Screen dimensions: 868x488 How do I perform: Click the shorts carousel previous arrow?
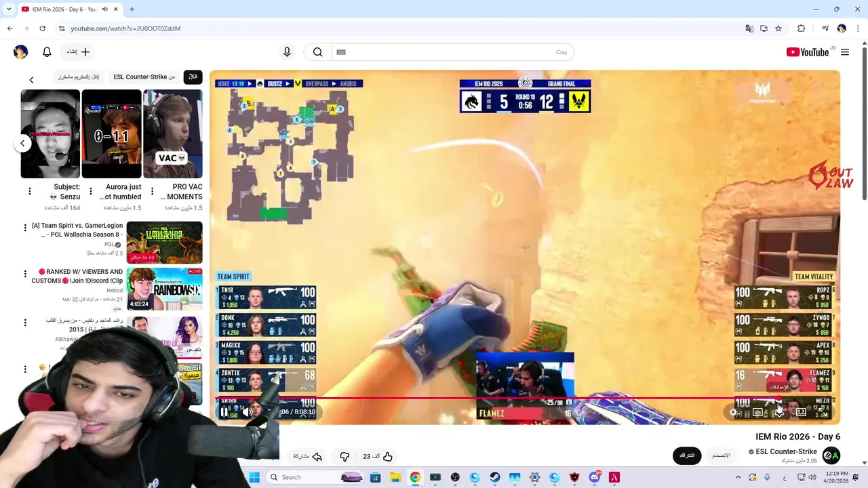coord(22,143)
